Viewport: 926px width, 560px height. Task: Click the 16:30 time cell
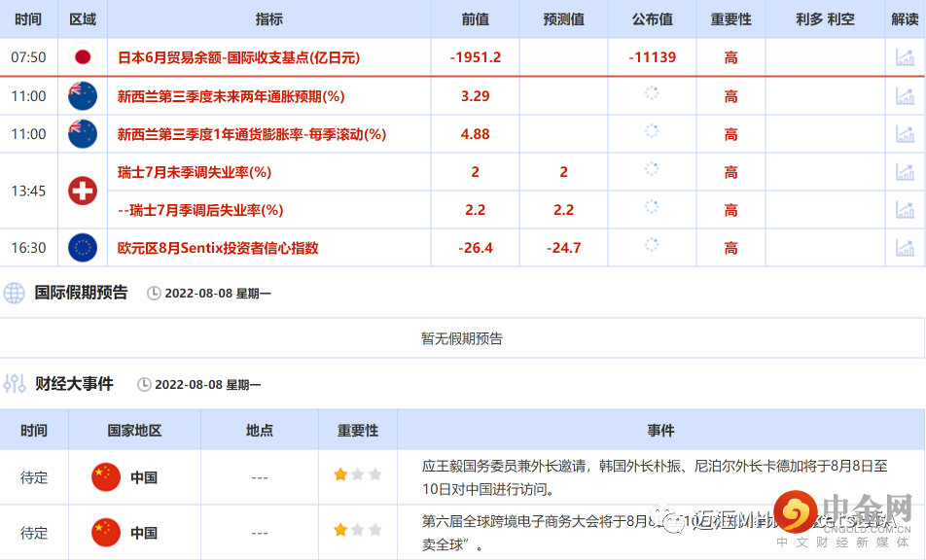28,248
